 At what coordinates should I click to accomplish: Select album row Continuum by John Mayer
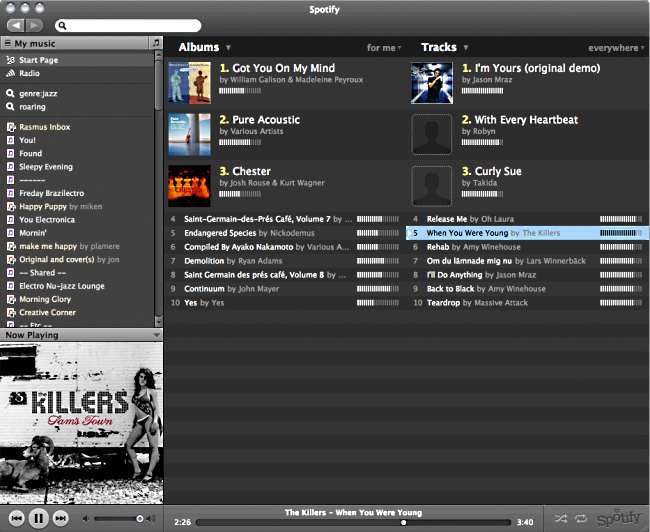click(284, 289)
